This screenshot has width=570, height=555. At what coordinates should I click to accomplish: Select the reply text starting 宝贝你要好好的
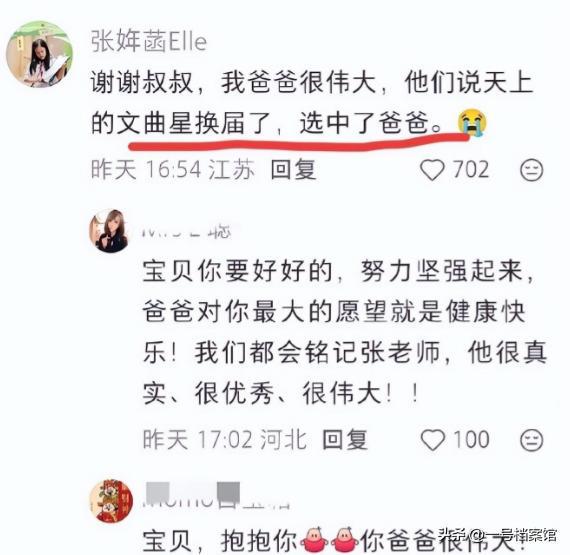point(345,332)
